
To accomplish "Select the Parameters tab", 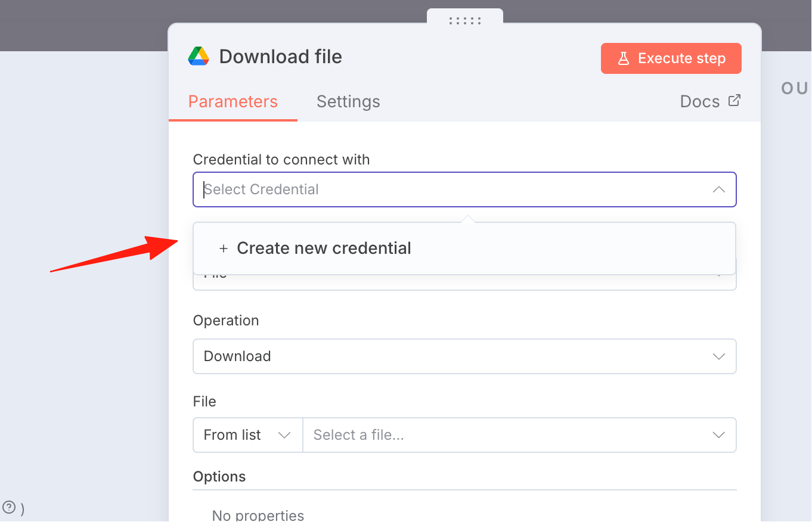I will click(x=233, y=102).
